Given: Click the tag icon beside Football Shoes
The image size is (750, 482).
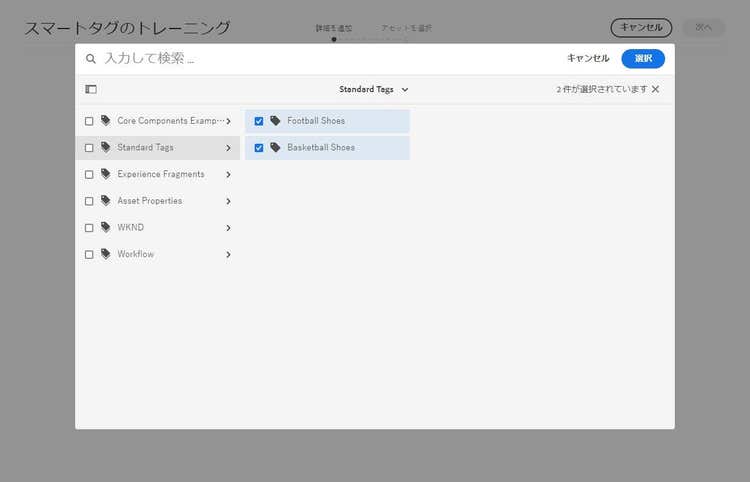Looking at the screenshot, I should (x=275, y=121).
